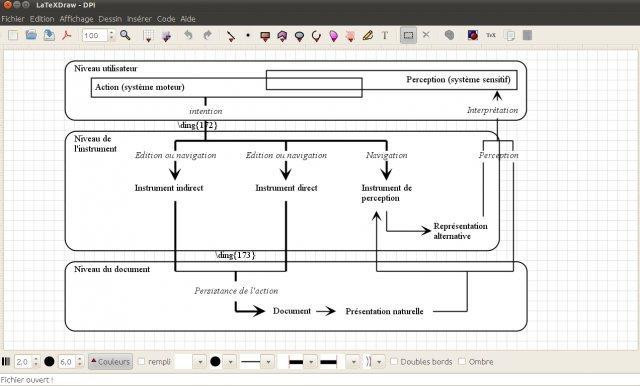Click the thickness field showing 2,0
The height and width of the screenshot is (386, 640).
point(23,362)
